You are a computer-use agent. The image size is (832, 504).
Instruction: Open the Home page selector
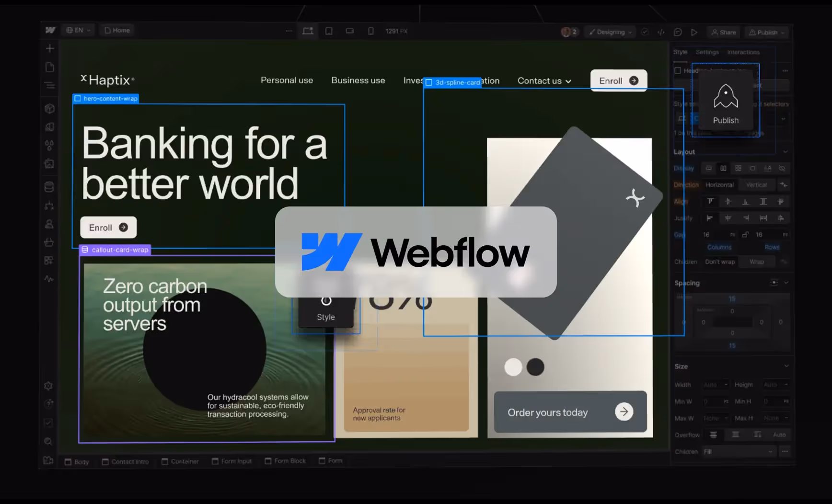(x=116, y=30)
